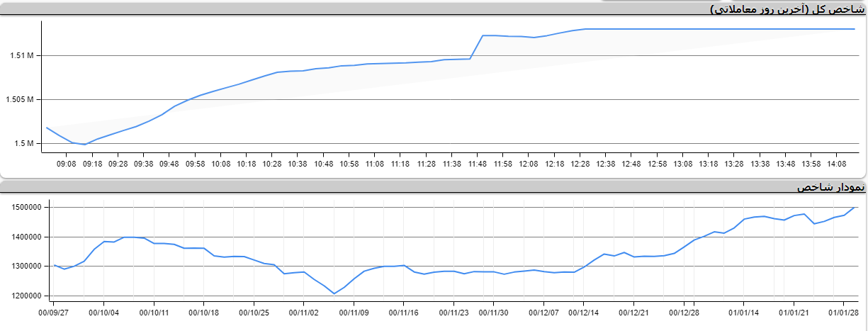
Task: Select the 14:08 time axis label
Action: click(837, 164)
